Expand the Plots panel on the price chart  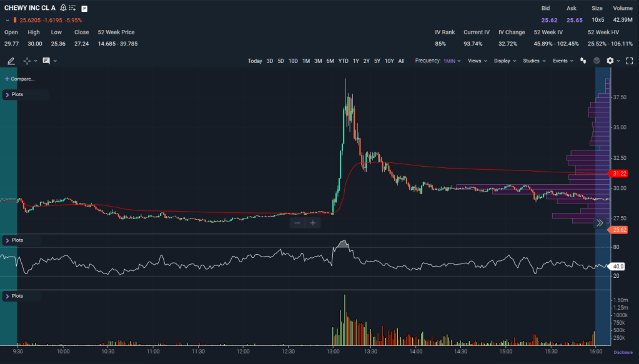coord(7,95)
